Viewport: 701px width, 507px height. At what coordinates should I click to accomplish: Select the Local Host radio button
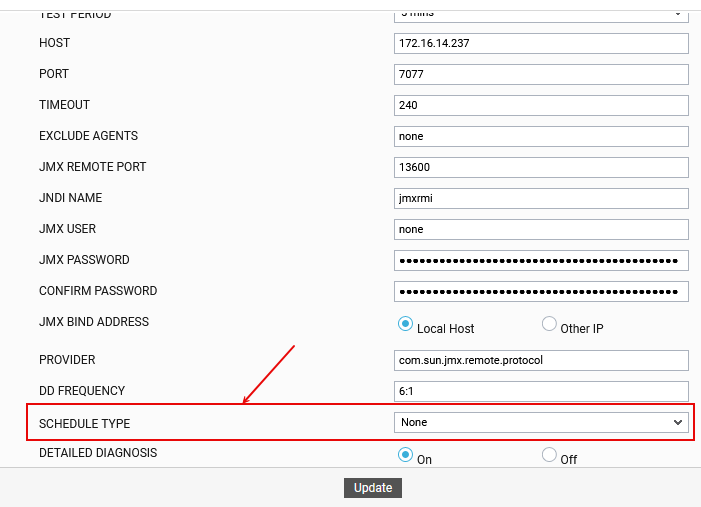tap(406, 324)
